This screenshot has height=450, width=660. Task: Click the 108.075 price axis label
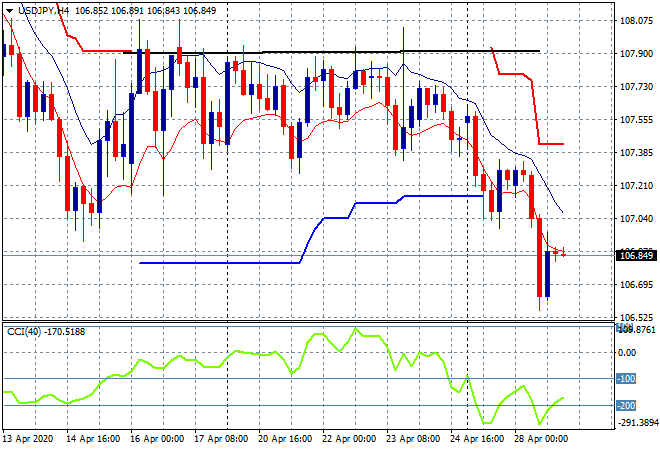tap(636, 21)
